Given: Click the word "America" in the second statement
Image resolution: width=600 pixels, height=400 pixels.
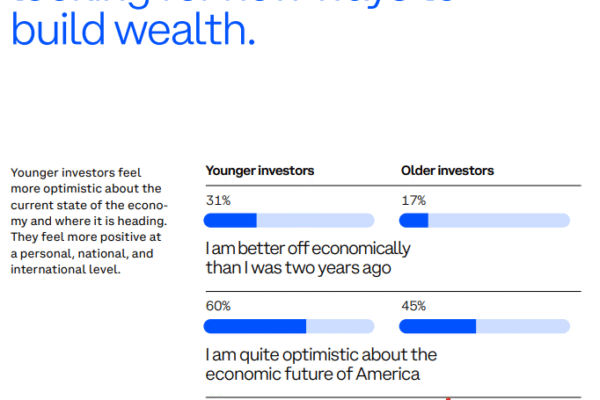Looking at the screenshot, I should [387, 375].
